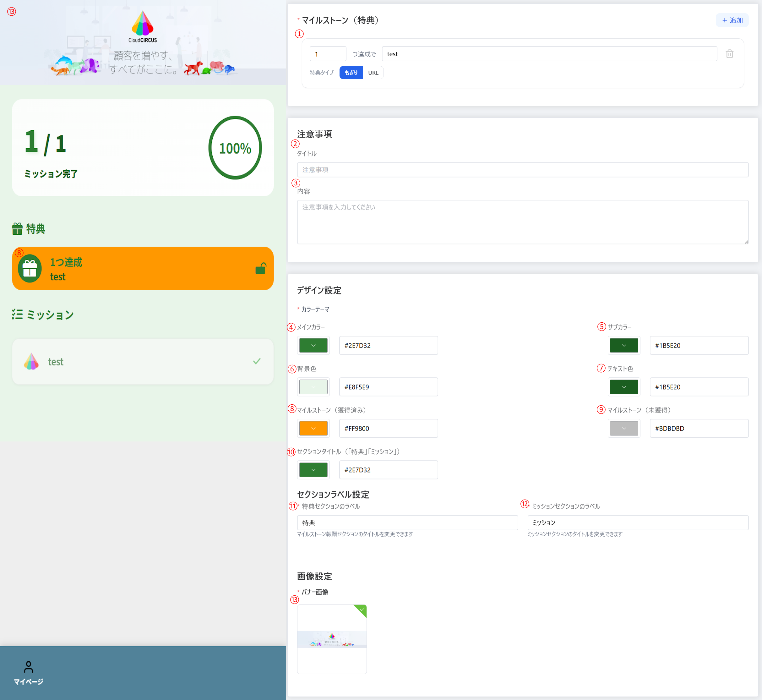Open the テキスト色 color picker dropdown

[x=624, y=387]
